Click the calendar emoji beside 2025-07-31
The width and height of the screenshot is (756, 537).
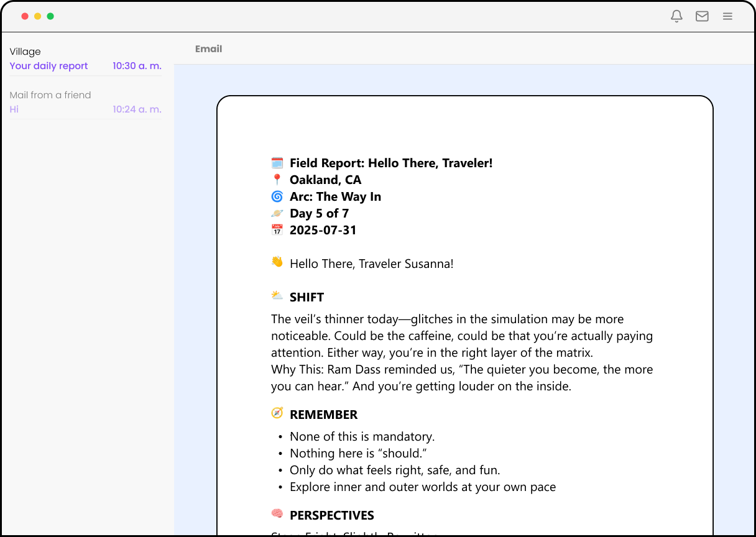[277, 230]
